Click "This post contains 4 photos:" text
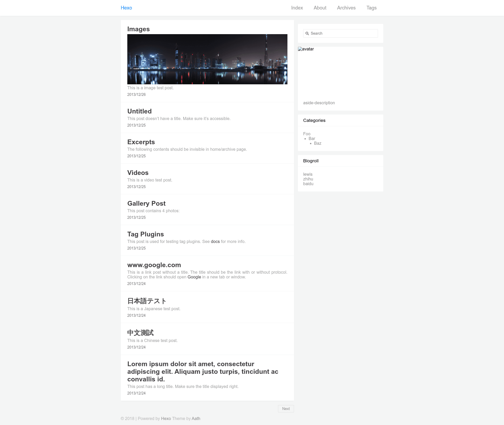 [x=153, y=211]
